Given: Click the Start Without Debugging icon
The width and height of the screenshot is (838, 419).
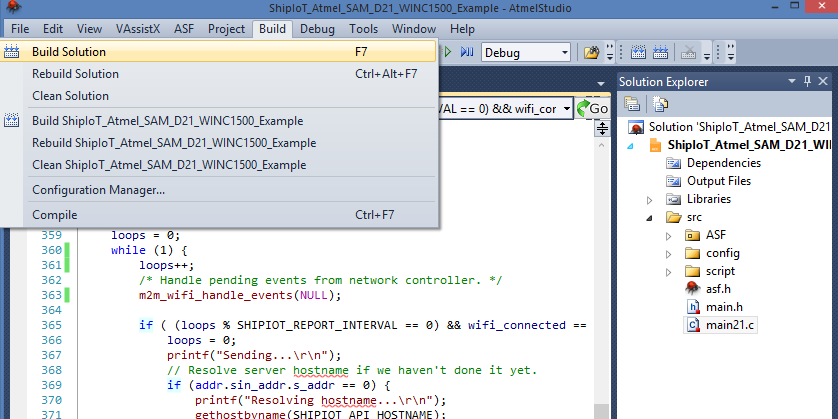Looking at the screenshot, I should 467,52.
